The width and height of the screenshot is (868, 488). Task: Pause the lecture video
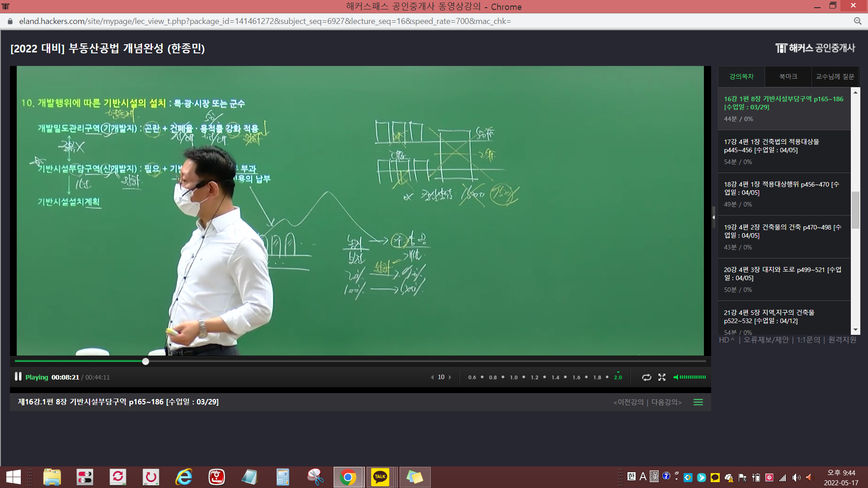[x=18, y=376]
